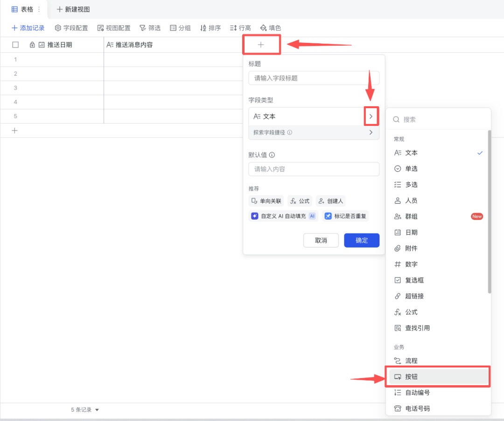Focus the 请输入字段标题 title input
The width and height of the screenshot is (504, 421).
(x=314, y=78)
